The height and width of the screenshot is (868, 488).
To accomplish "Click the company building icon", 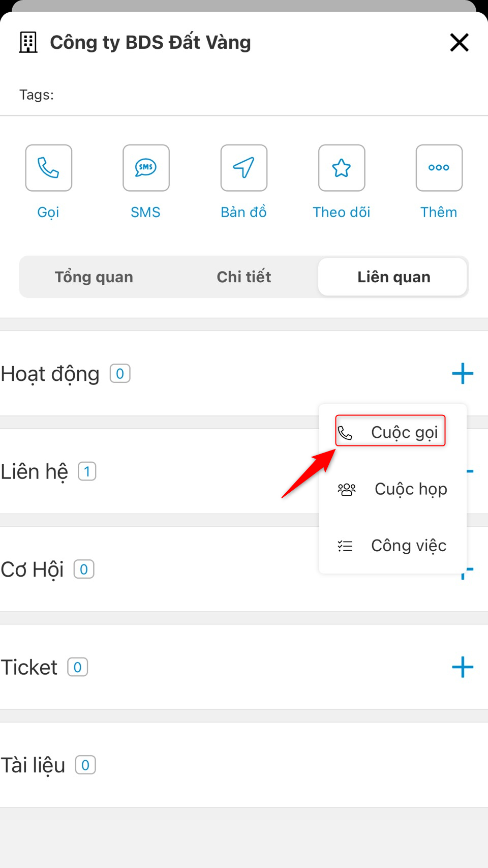I will 28,42.
